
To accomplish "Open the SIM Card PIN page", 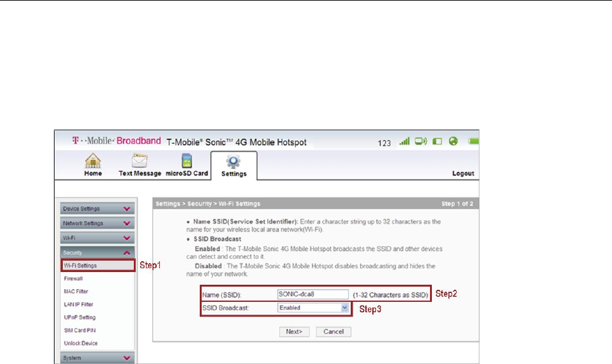I will click(x=80, y=330).
